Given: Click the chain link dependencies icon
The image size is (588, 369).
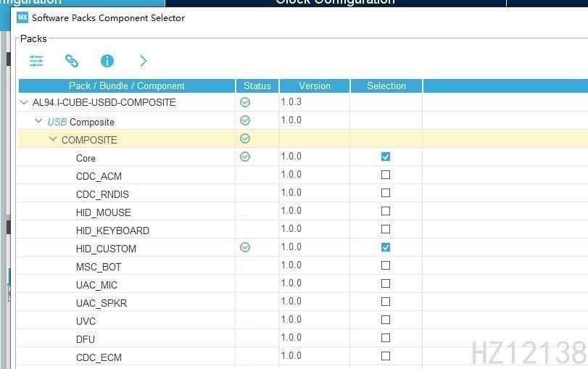Looking at the screenshot, I should coord(72,61).
